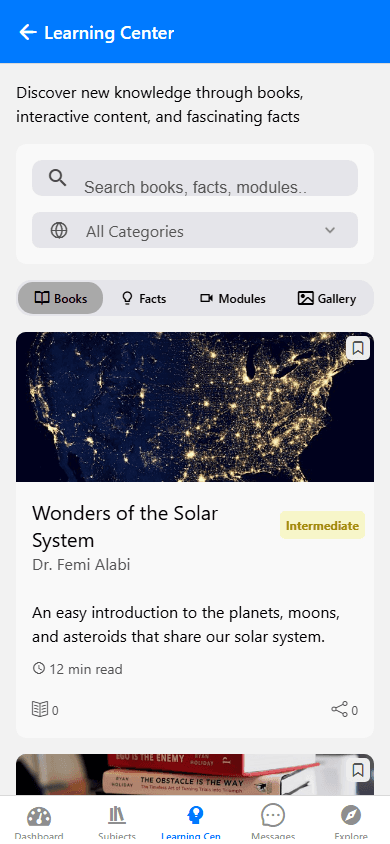
Task: Expand the All Categories dropdown
Action: click(195, 230)
